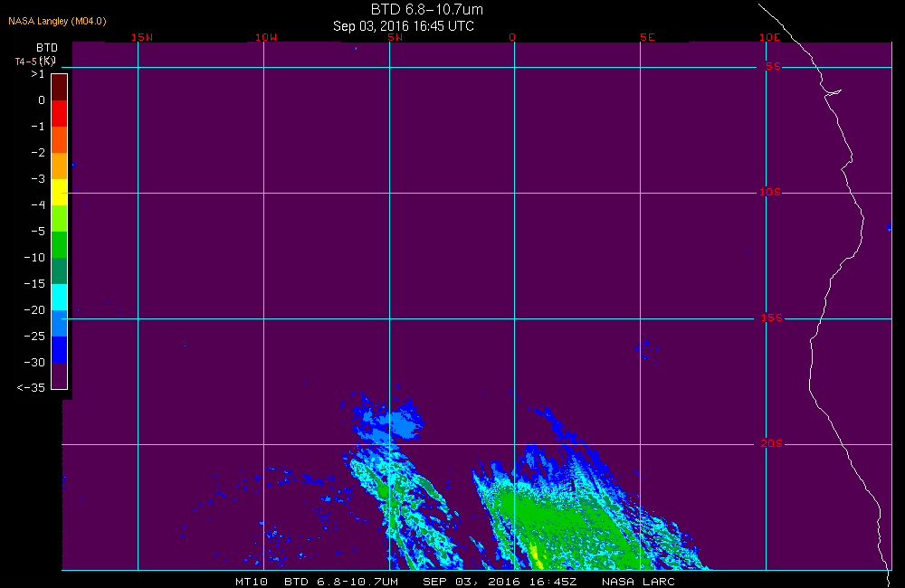
Task: Choose the light blue segment below -20
Action: pyautogui.click(x=60, y=323)
